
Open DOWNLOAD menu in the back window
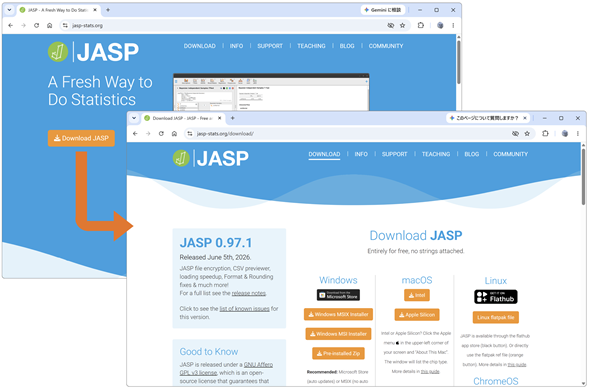coord(199,46)
